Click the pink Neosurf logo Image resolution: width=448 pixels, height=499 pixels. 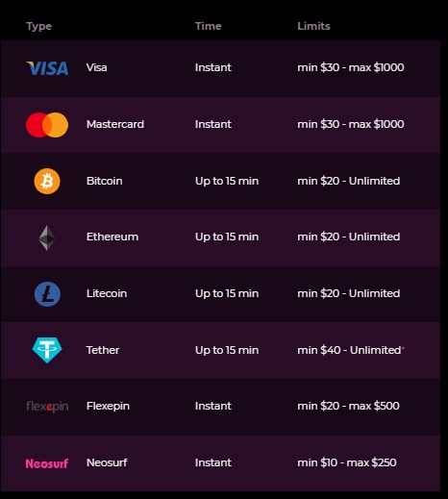point(47,463)
